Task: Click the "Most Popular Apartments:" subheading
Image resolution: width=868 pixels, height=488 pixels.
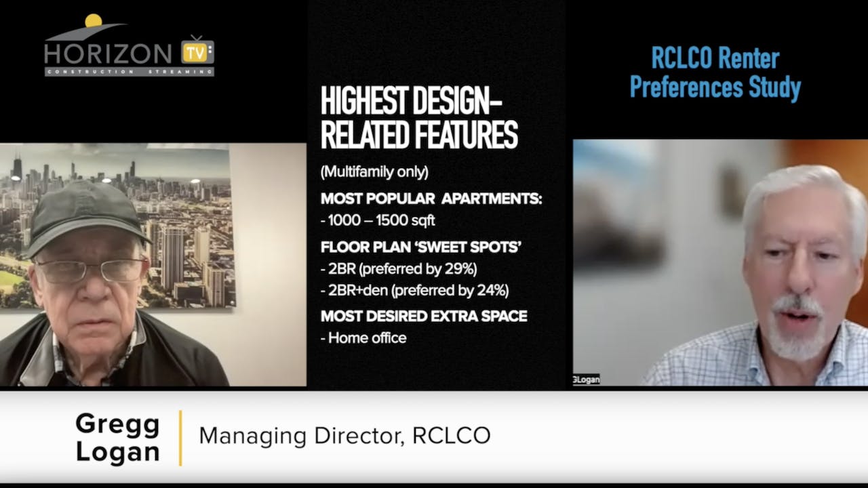Action: (x=431, y=199)
